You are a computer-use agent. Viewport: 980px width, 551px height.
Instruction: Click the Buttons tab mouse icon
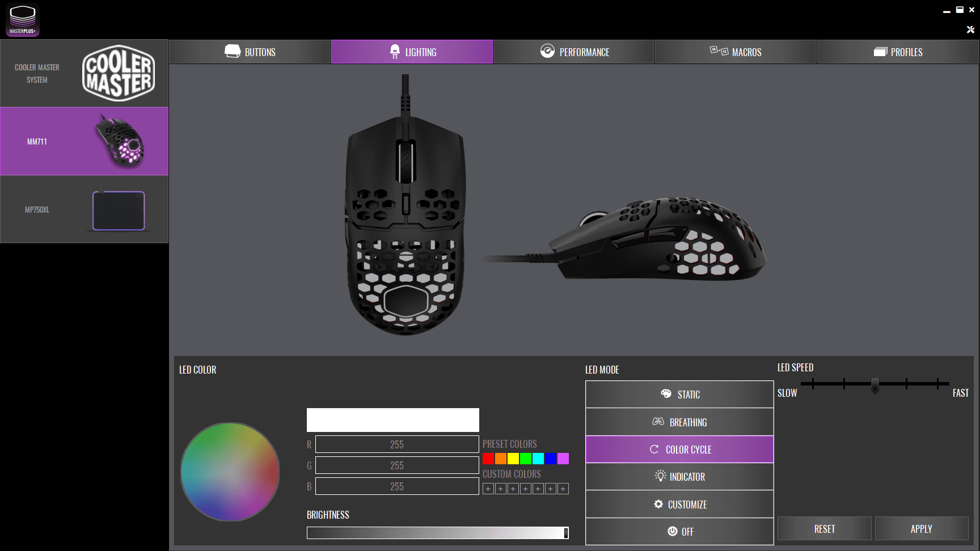(x=233, y=51)
